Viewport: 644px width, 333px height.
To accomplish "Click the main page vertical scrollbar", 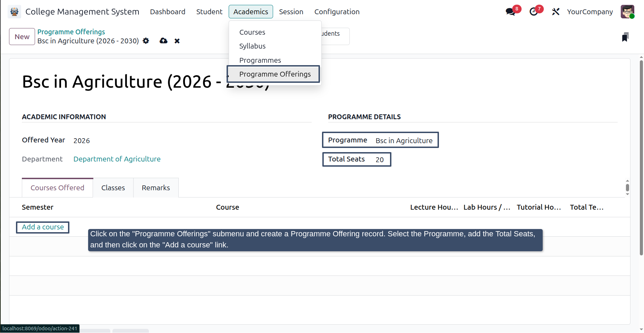I will coord(641,158).
